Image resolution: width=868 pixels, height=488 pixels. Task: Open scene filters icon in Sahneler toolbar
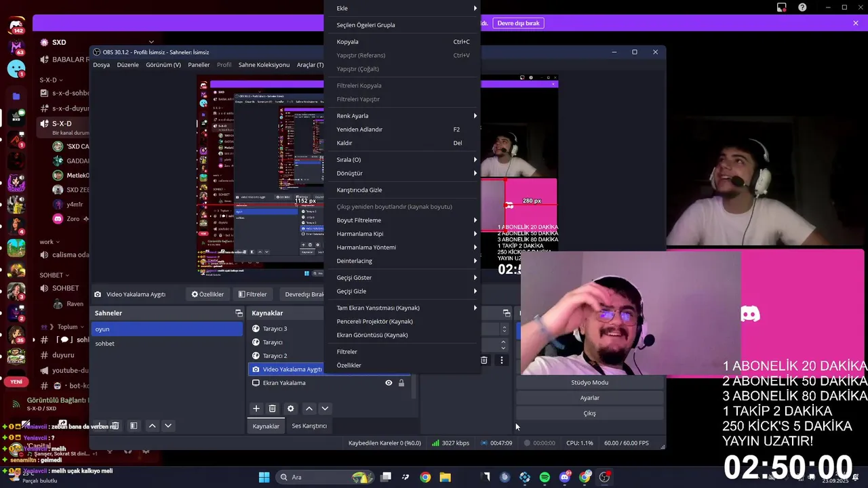coord(134,426)
